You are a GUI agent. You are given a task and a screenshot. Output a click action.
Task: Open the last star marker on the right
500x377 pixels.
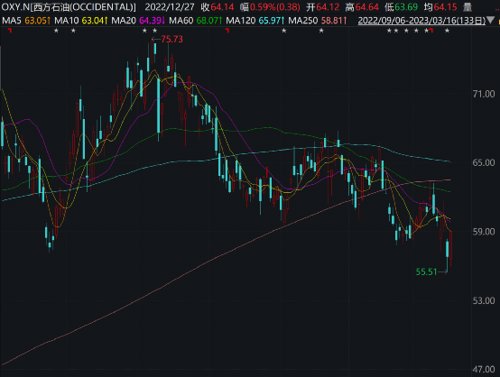pos(447,31)
